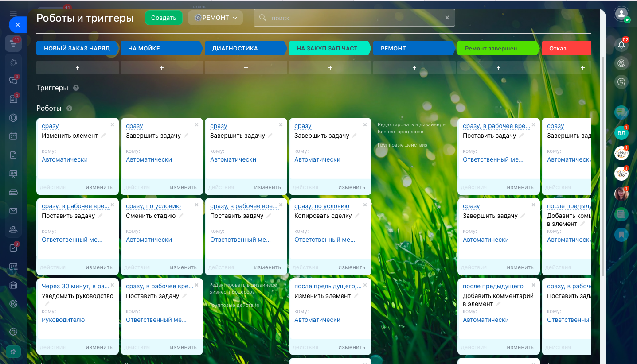Screen dimensions: 637x364
Task: Open the mail envelope icon in left sidebar
Action: click(x=13, y=211)
